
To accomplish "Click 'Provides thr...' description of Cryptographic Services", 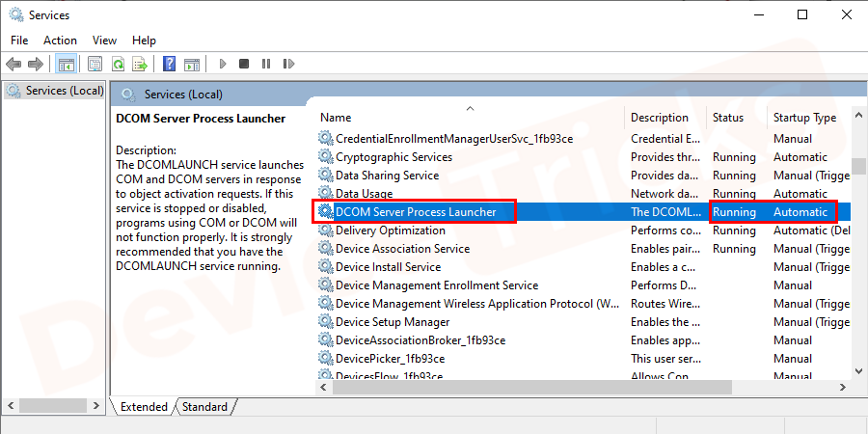I will [665, 157].
